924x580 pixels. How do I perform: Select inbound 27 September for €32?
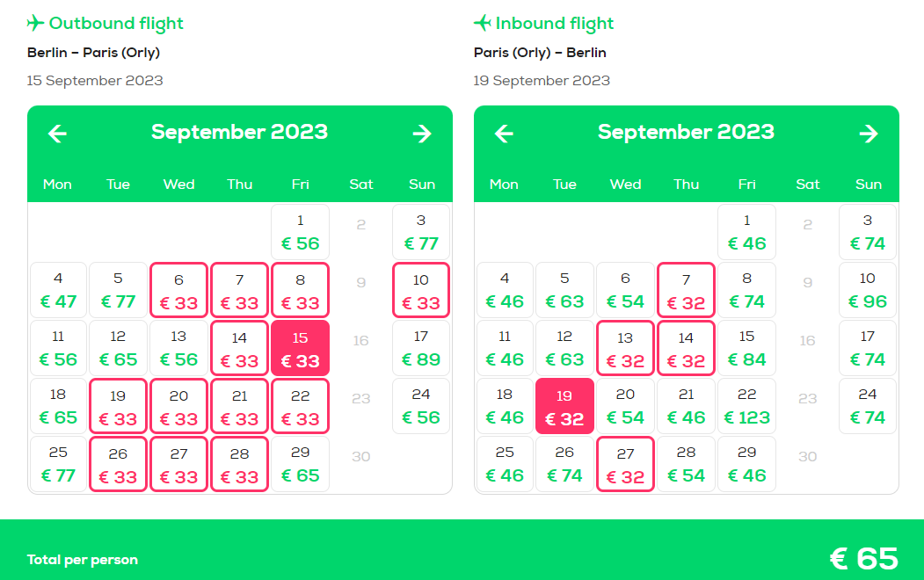tap(625, 464)
